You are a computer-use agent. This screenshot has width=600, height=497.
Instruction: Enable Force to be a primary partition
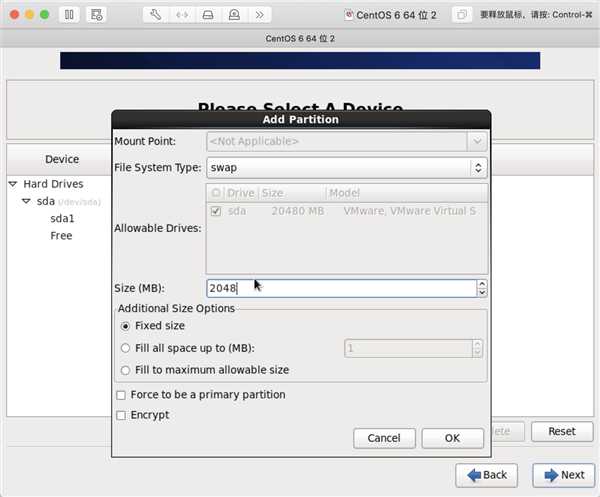pyautogui.click(x=121, y=395)
